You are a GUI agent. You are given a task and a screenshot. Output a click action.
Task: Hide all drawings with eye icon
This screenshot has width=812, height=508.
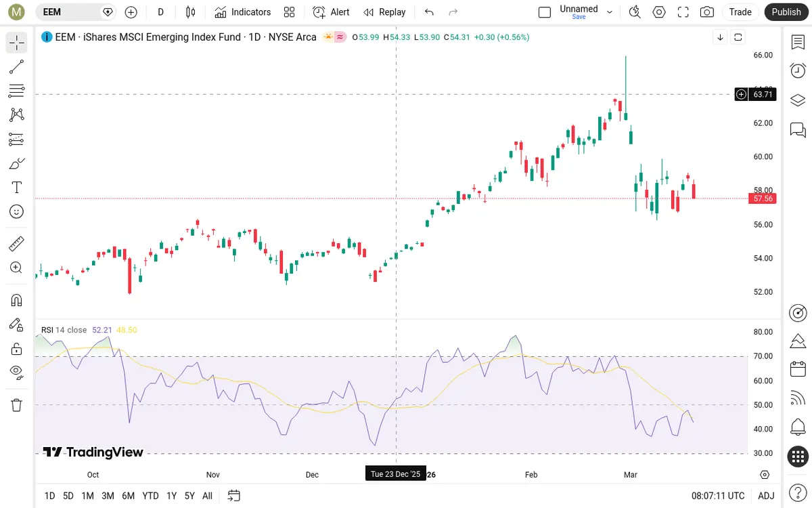(17, 371)
